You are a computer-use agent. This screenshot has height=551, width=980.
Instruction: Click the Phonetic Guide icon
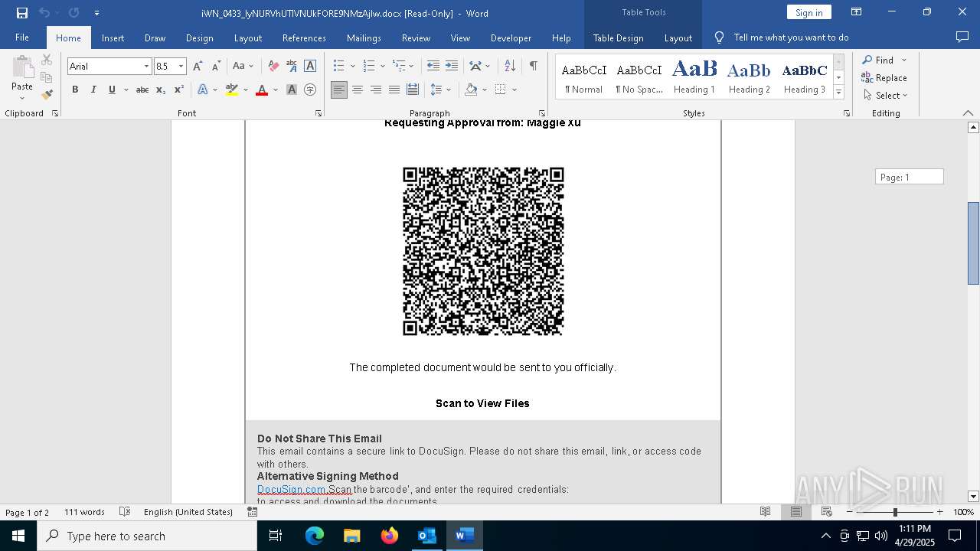click(291, 67)
